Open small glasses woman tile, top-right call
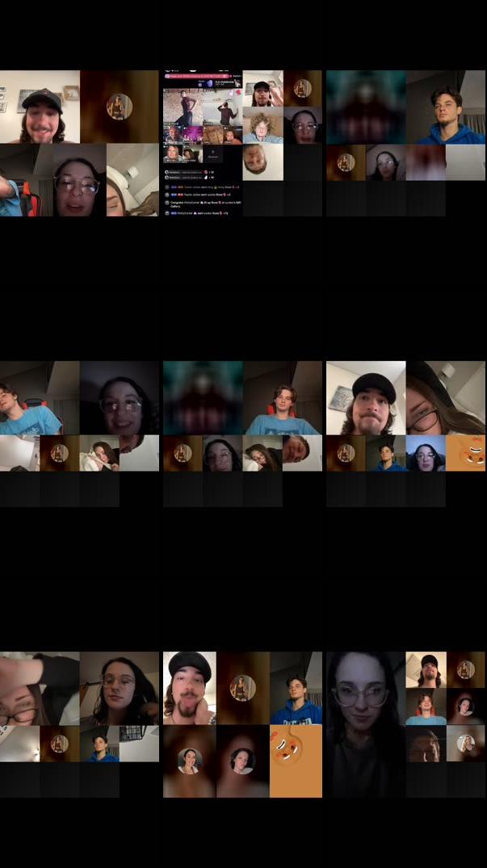The width and height of the screenshot is (487, 868). pos(386,162)
